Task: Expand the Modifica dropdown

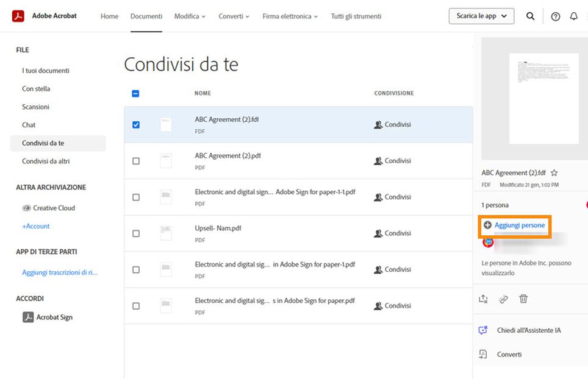Action: click(190, 16)
